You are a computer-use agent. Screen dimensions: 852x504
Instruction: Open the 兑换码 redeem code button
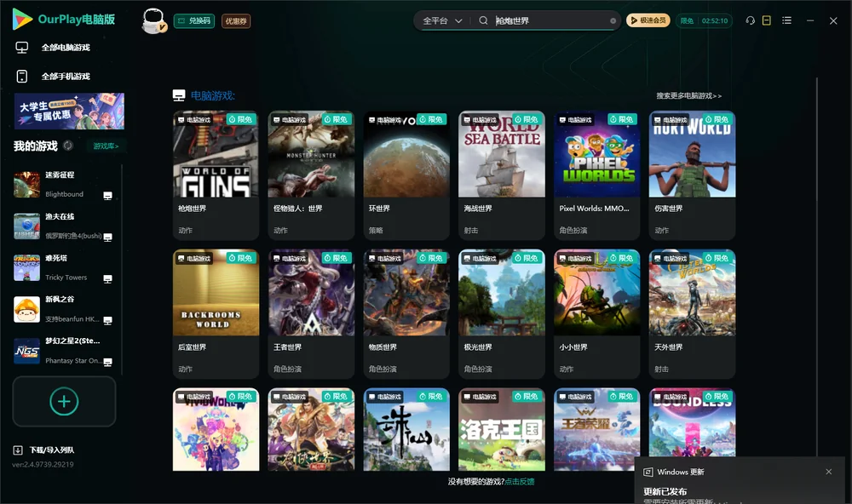tap(194, 21)
